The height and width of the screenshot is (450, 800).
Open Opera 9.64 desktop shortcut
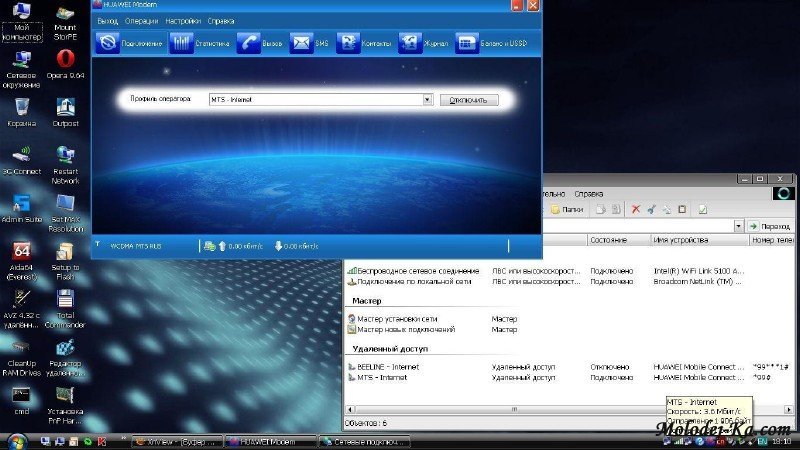[x=66, y=63]
